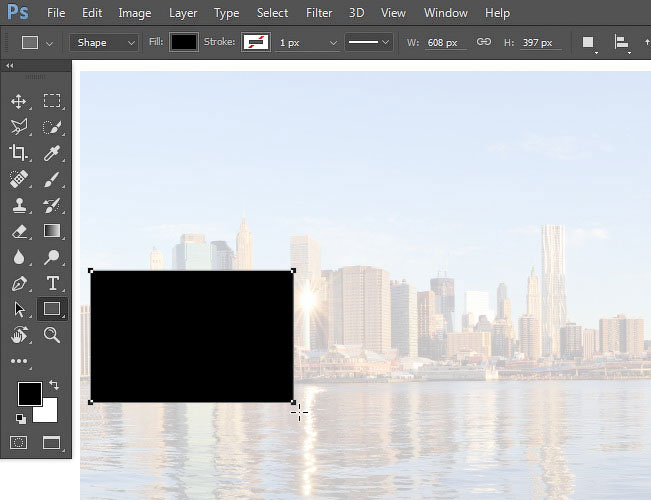The image size is (651, 500).
Task: Select the Eyedropper tool
Action: click(52, 153)
